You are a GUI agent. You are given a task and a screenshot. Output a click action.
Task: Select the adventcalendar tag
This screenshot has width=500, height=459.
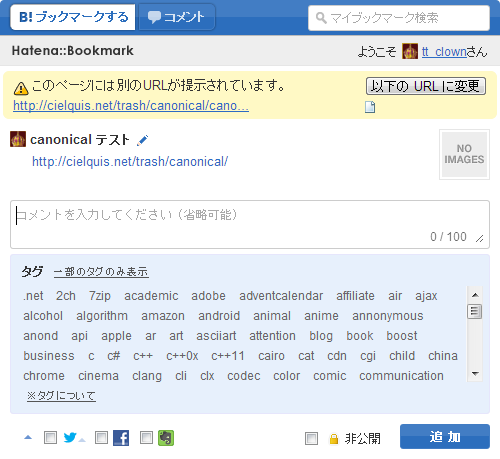click(x=281, y=296)
